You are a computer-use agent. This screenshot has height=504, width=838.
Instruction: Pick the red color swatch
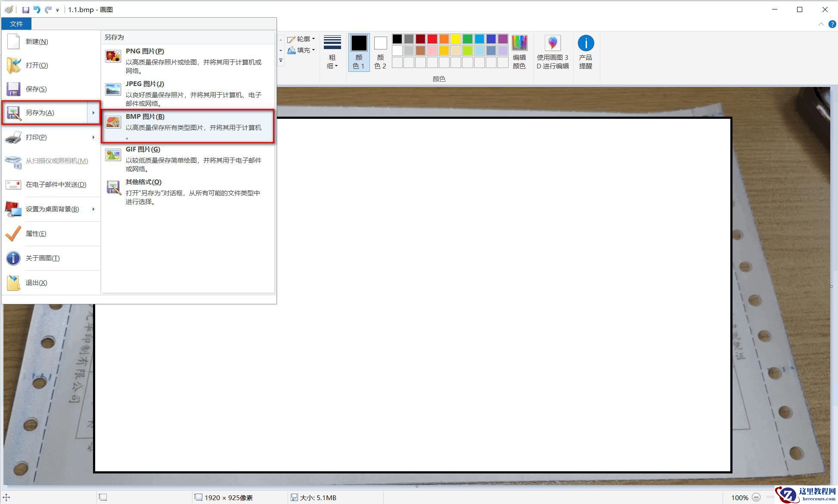432,39
